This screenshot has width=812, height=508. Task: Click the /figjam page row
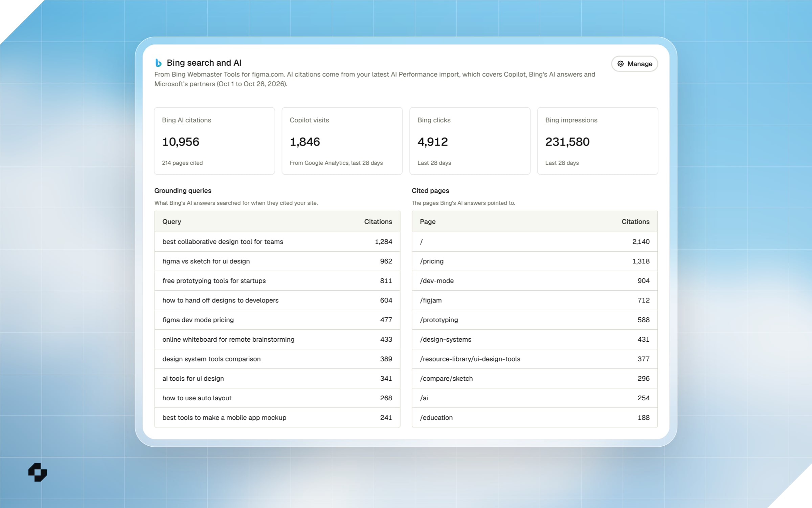(x=535, y=300)
